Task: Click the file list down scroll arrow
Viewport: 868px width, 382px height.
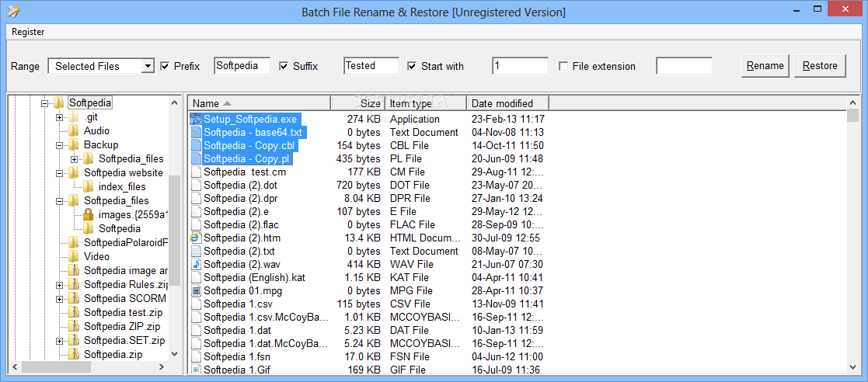Action: click(852, 366)
